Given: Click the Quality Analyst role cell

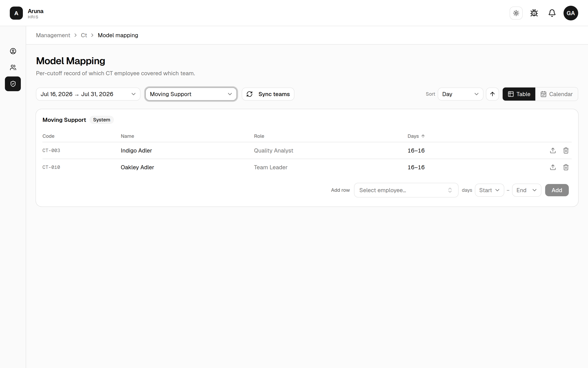Looking at the screenshot, I should coord(274,151).
